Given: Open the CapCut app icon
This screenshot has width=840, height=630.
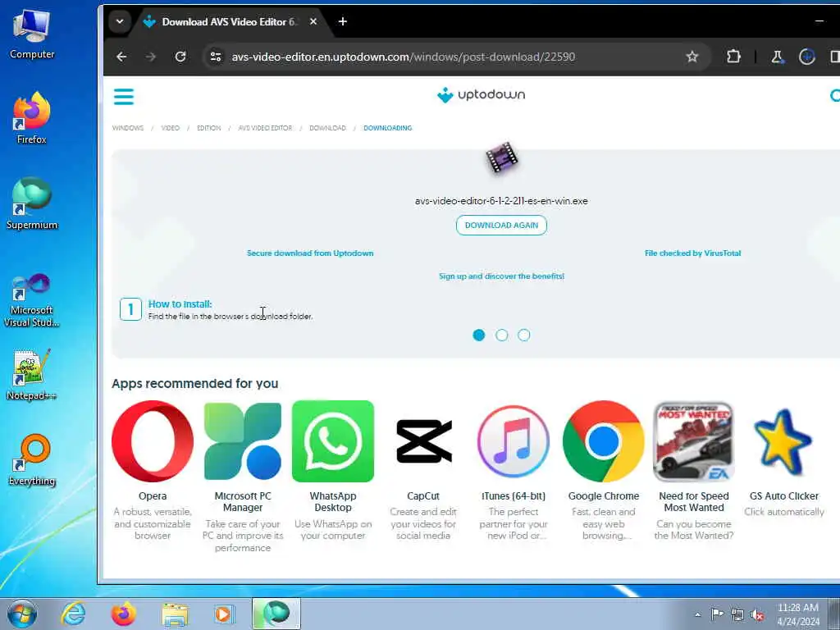Looking at the screenshot, I should [423, 441].
